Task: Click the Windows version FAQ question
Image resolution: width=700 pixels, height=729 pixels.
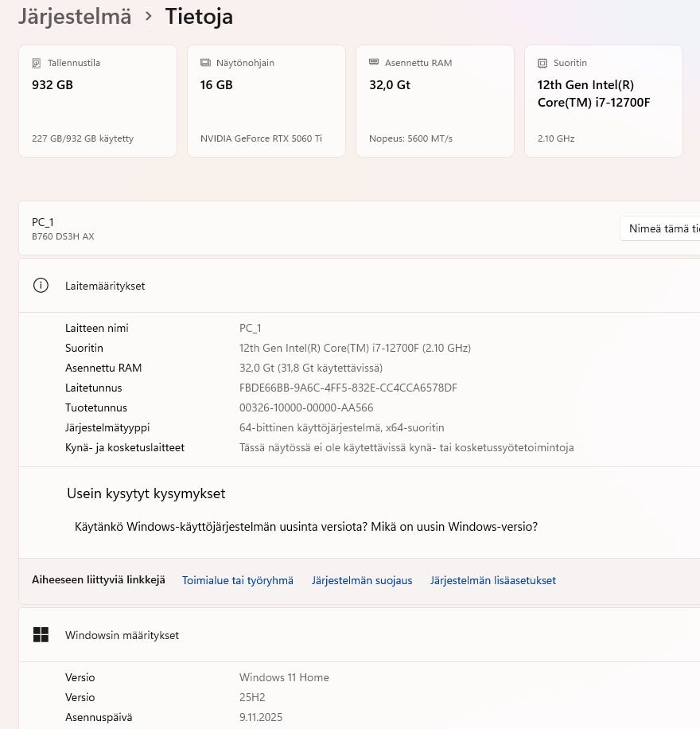Action: pyautogui.click(x=306, y=527)
